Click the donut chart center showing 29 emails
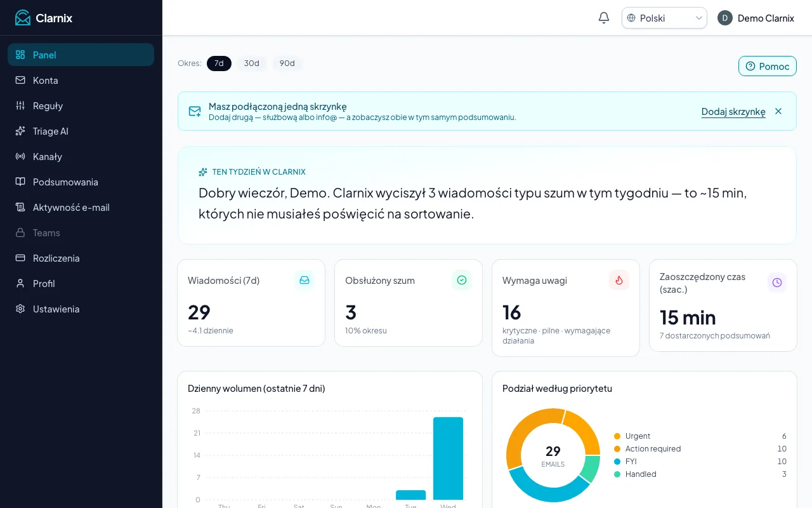The image size is (812, 508). [x=553, y=455]
